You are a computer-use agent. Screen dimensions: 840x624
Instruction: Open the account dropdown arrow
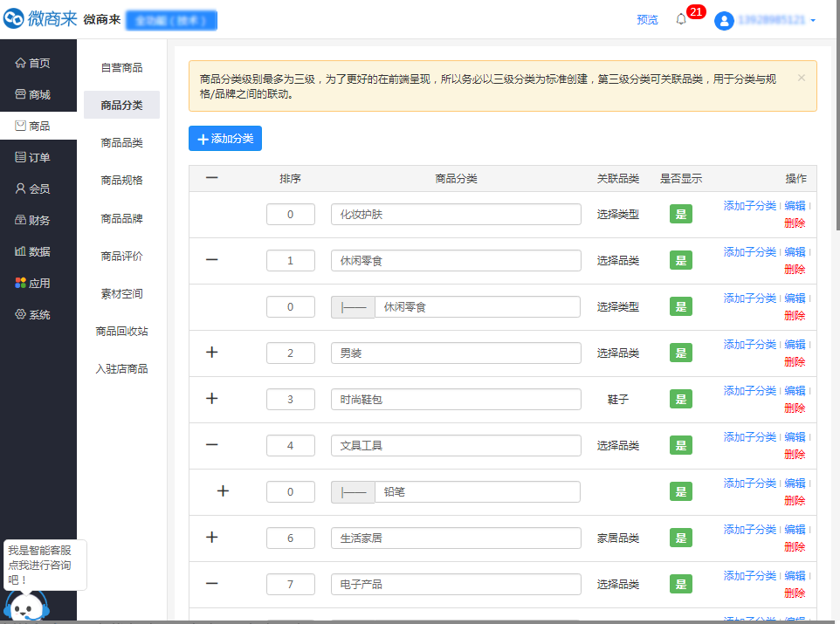pyautogui.click(x=813, y=20)
